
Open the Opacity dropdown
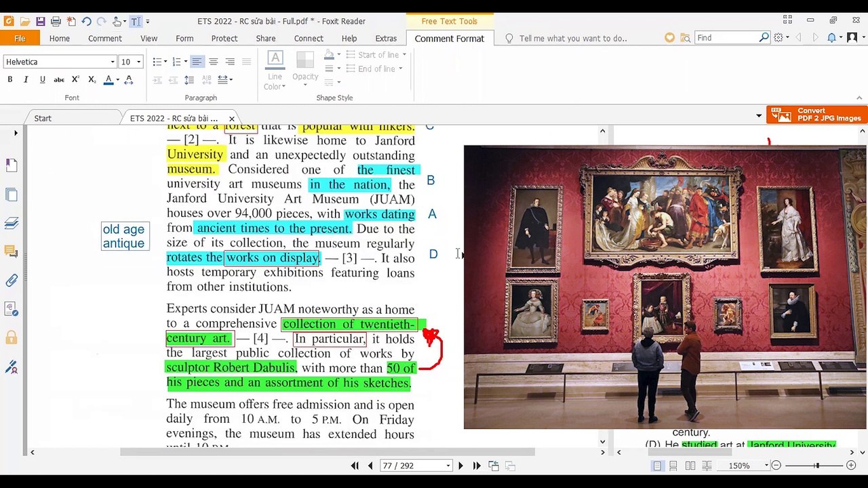coord(305,70)
